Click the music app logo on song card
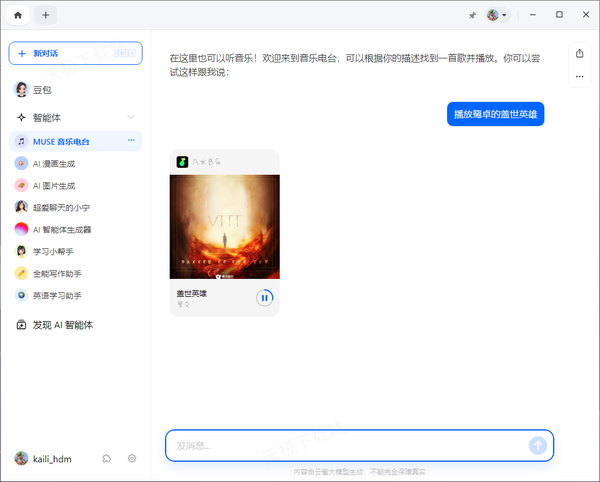The height and width of the screenshot is (482, 600). tap(182, 162)
